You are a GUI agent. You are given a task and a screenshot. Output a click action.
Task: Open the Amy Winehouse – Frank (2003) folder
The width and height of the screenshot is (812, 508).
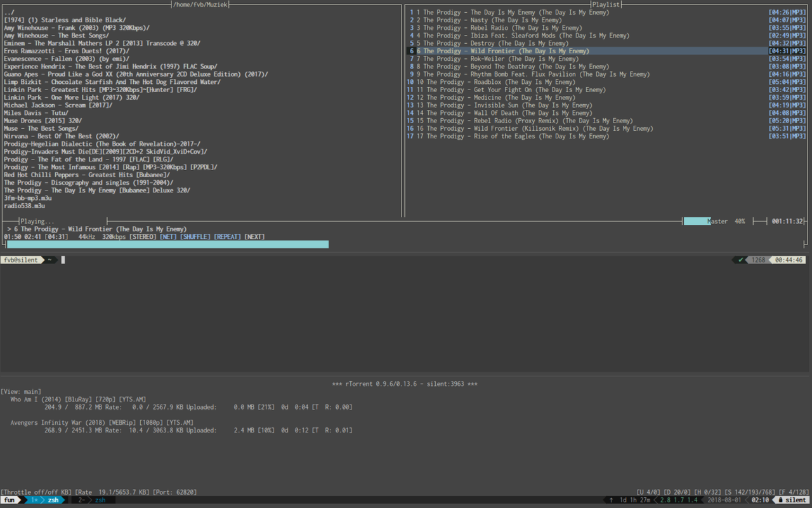[x=77, y=28]
